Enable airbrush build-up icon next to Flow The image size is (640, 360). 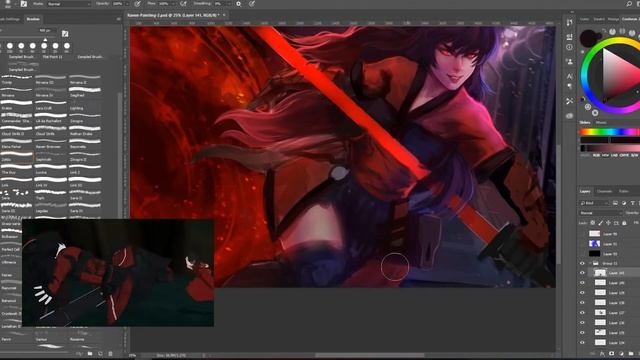[x=183, y=4]
